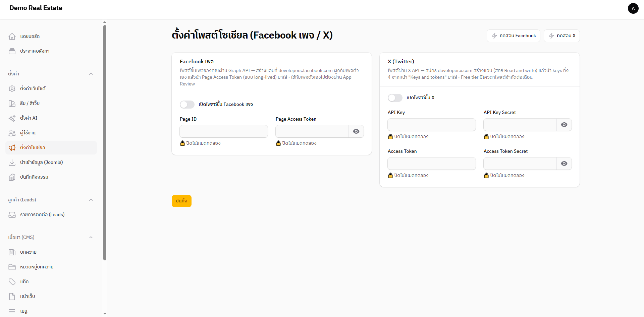This screenshot has width=644, height=317.
Task: Click the AI settings sparkle icon
Action: pyautogui.click(x=12, y=118)
